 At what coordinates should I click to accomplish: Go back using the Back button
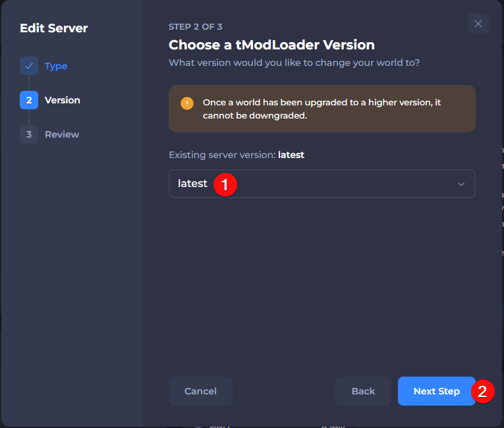363,391
